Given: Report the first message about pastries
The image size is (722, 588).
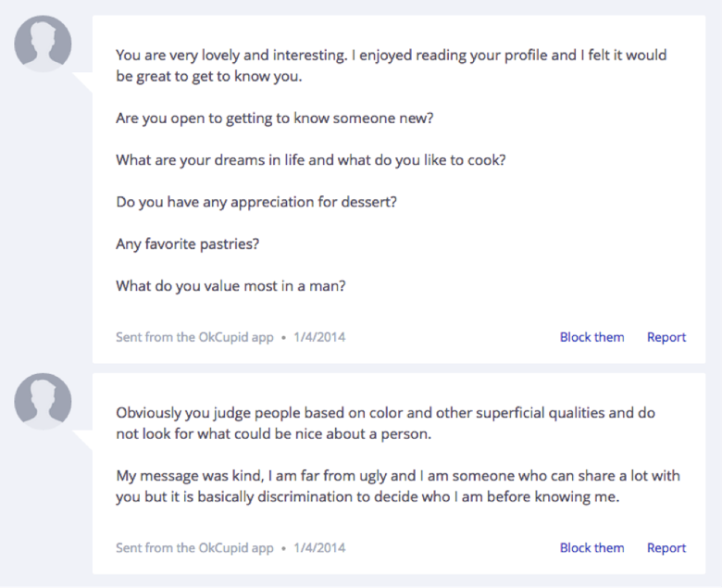Looking at the screenshot, I should click(666, 337).
